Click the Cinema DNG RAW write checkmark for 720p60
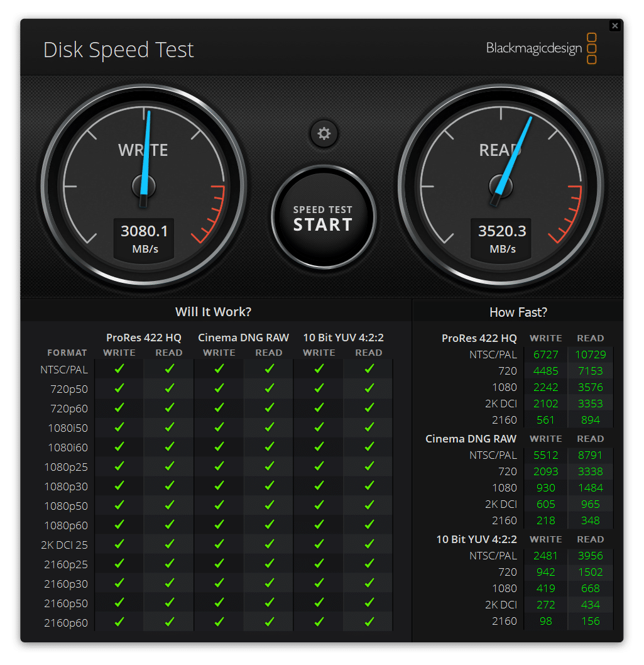644x665 pixels. 219,407
